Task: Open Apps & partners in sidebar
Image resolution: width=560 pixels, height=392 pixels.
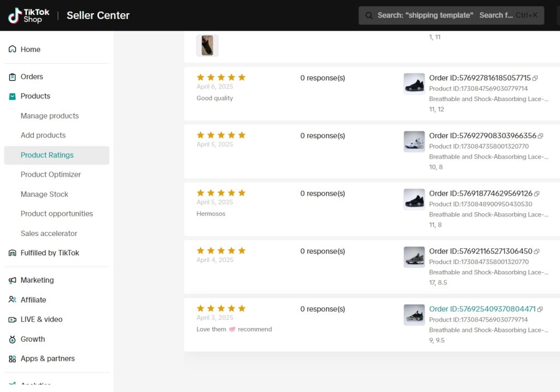Action: click(48, 359)
